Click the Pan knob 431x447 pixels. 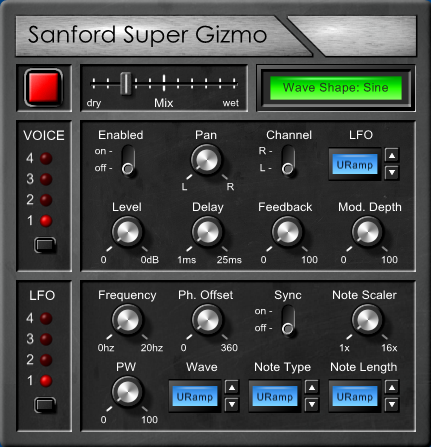tap(206, 159)
